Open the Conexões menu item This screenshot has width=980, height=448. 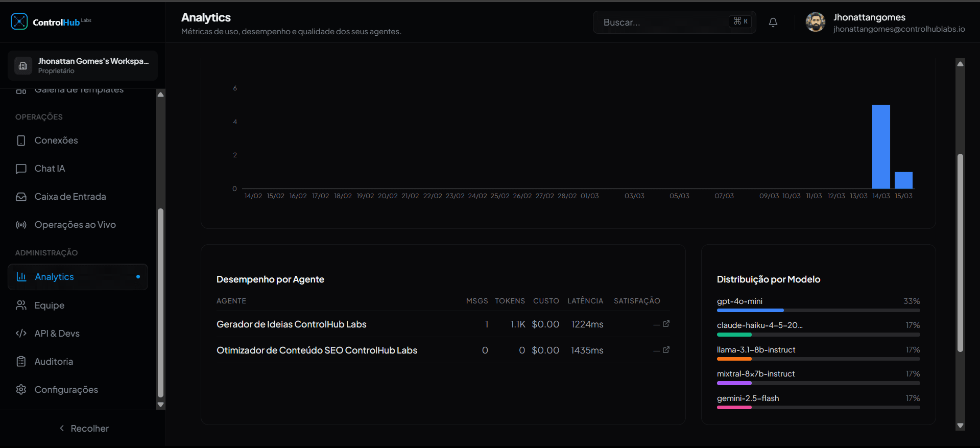(78, 140)
